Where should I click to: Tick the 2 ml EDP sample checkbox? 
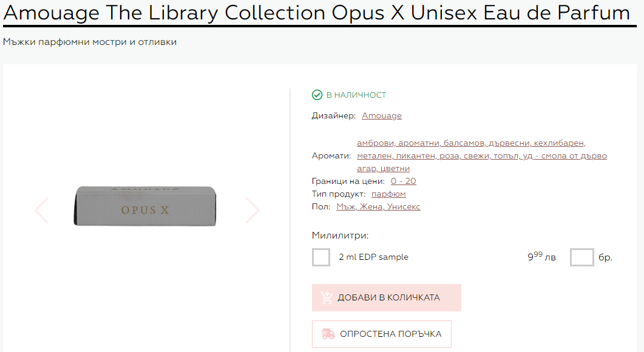(321, 257)
